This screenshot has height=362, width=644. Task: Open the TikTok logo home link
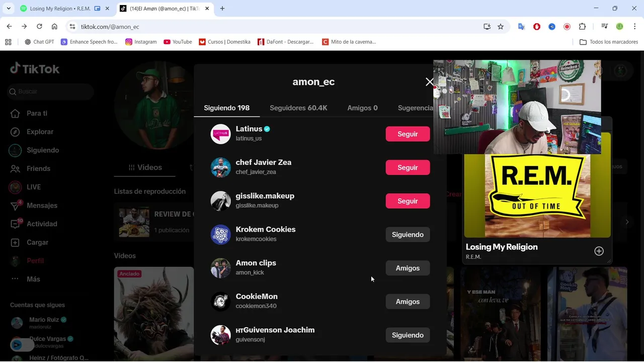pyautogui.click(x=35, y=69)
